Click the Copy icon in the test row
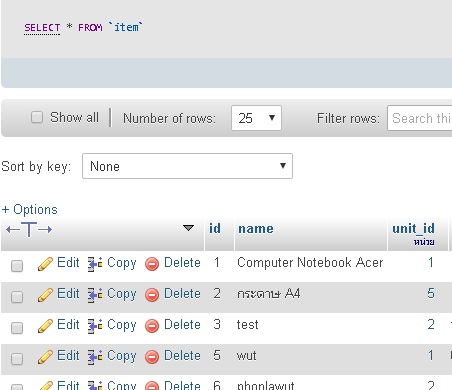The height and width of the screenshot is (390, 452). point(95,326)
